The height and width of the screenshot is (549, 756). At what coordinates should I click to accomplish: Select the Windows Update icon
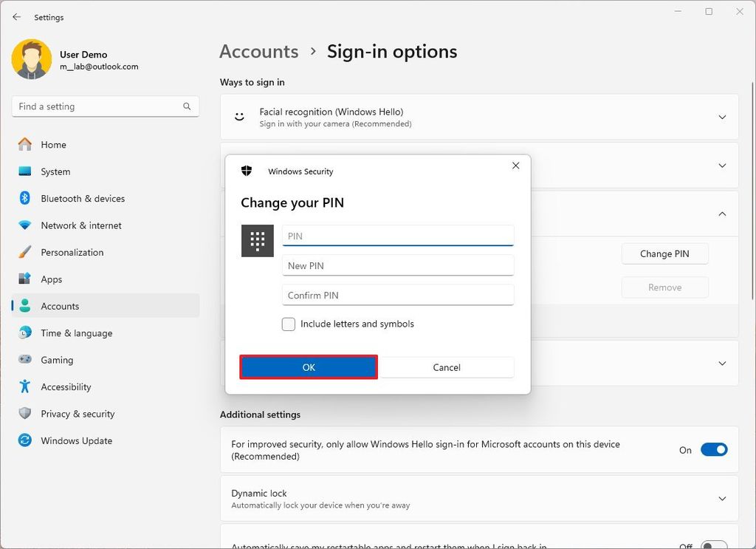coord(25,440)
